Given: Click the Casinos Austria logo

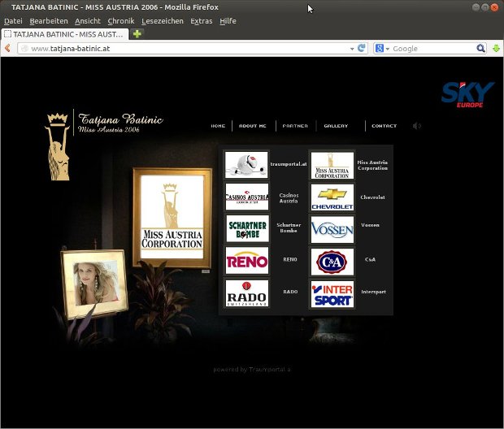Looking at the screenshot, I should [x=247, y=197].
